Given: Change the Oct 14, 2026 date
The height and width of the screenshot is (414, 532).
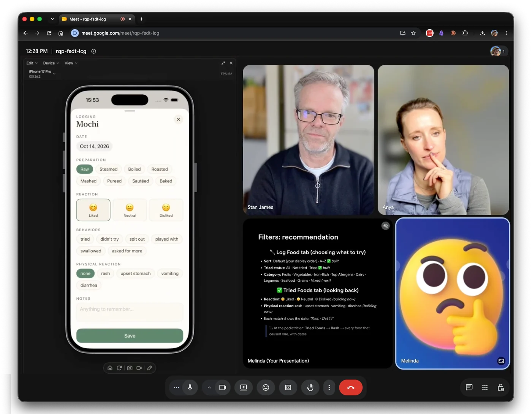Looking at the screenshot, I should pyautogui.click(x=94, y=146).
